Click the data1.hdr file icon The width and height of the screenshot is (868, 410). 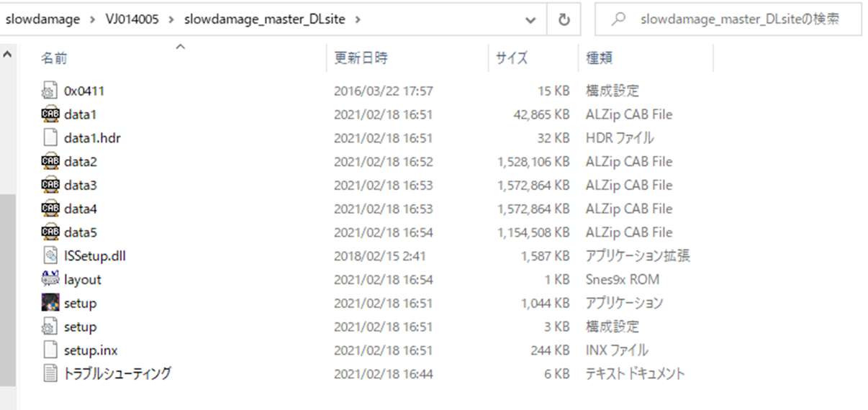pyautogui.click(x=50, y=138)
